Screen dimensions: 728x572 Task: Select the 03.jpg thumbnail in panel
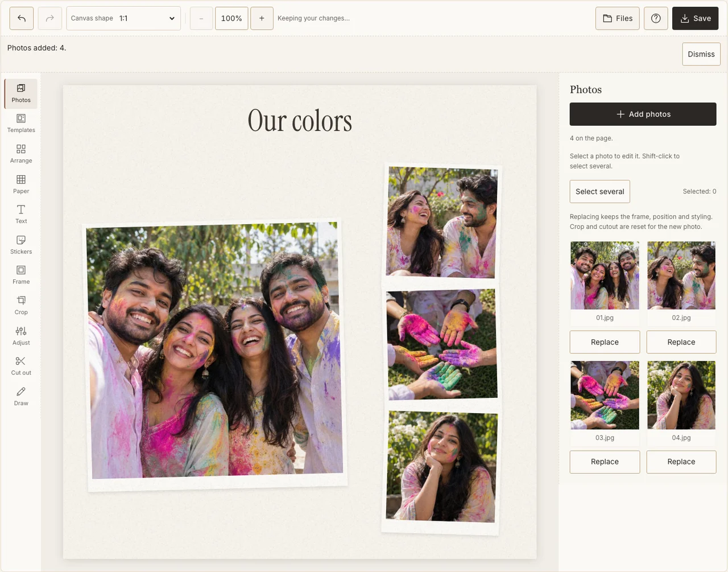tap(605, 395)
